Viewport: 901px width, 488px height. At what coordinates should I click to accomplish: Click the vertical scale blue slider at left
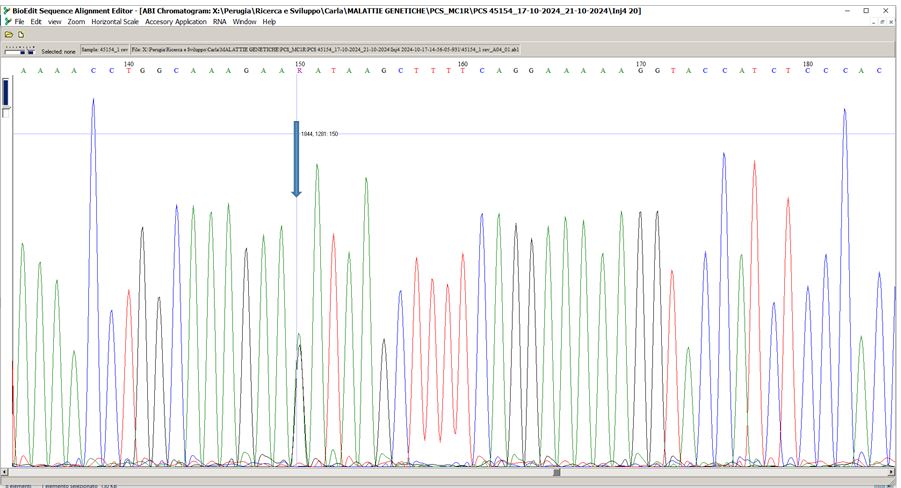coord(5,92)
